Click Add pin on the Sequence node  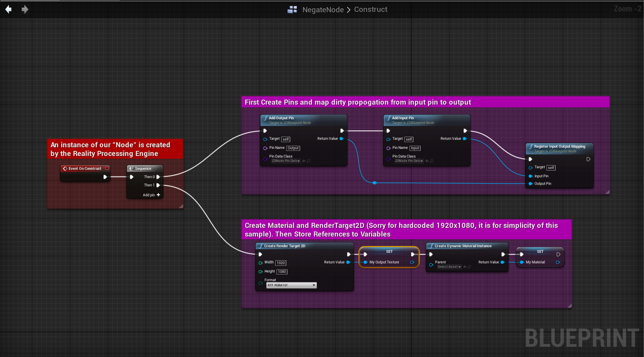151,195
